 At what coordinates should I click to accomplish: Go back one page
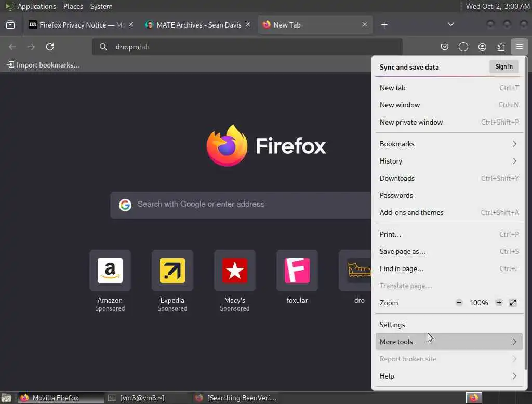(12, 47)
